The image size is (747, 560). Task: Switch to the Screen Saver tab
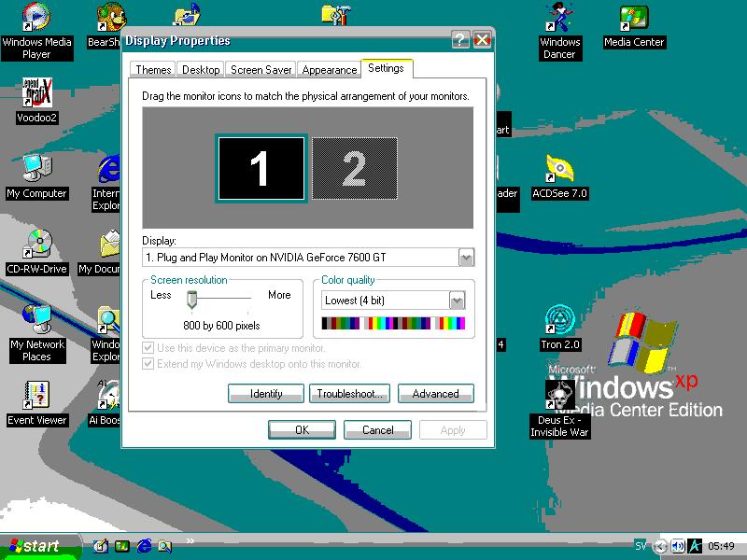[x=261, y=69]
